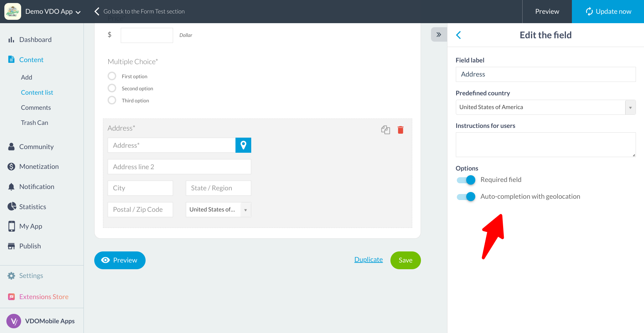Click the Duplicate link

coord(368,259)
